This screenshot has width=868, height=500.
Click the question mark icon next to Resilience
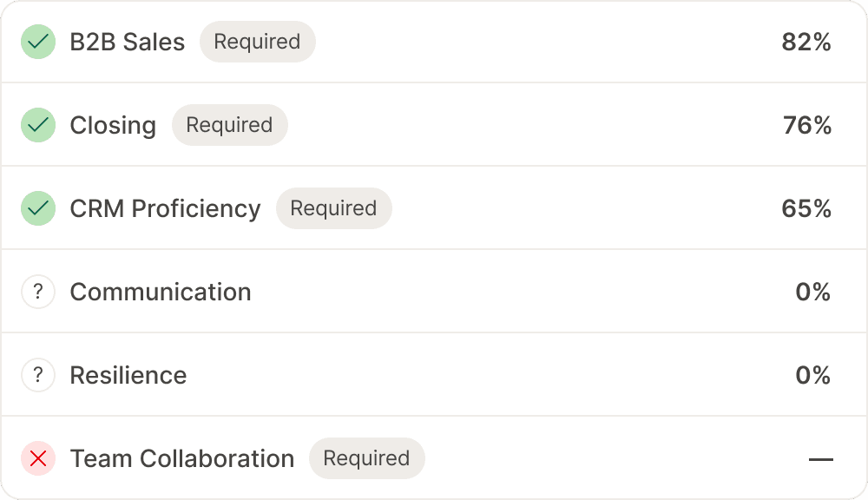tap(38, 375)
